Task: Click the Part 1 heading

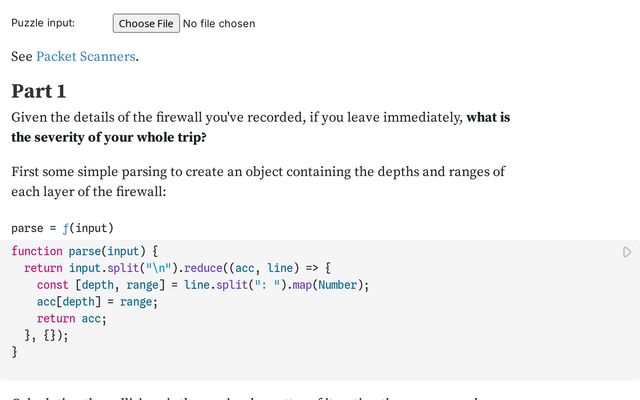Action: tap(39, 91)
